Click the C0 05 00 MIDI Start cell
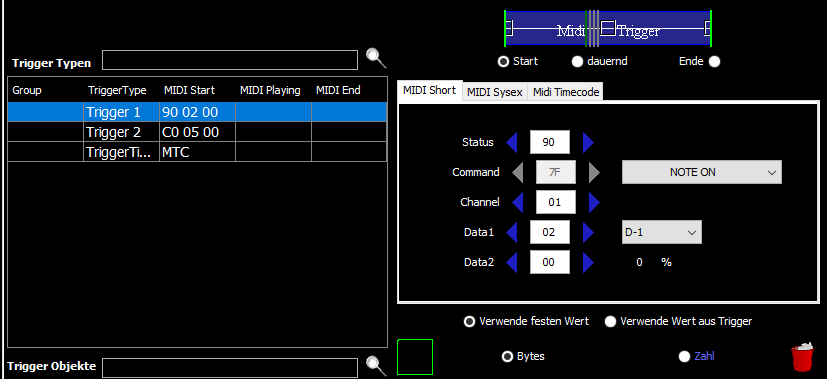Screen dimensions: 827x379 click(x=197, y=132)
